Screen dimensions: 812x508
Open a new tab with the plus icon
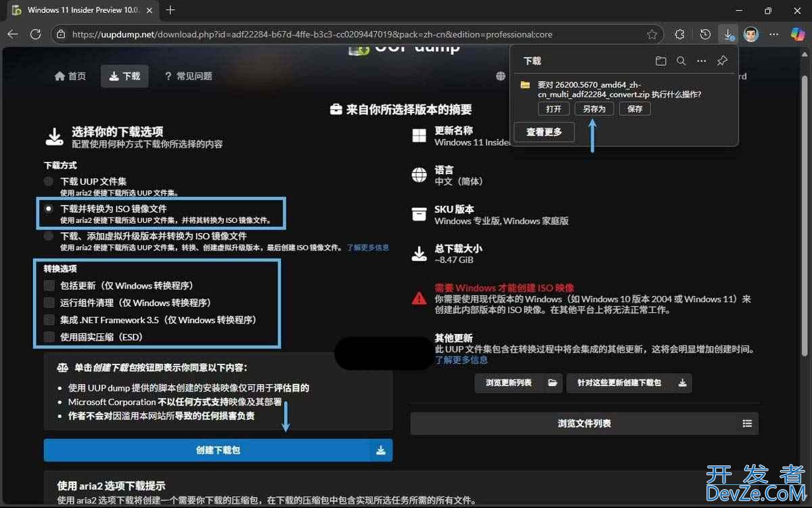tap(170, 10)
